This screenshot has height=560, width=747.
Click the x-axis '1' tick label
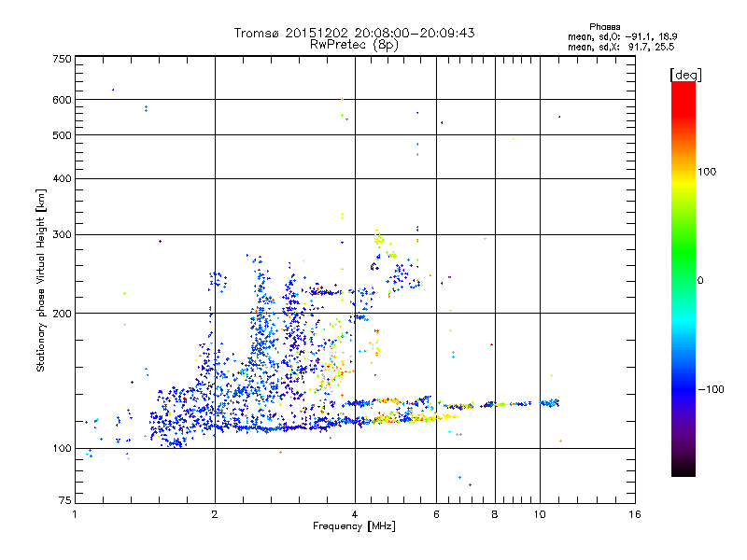point(75,515)
